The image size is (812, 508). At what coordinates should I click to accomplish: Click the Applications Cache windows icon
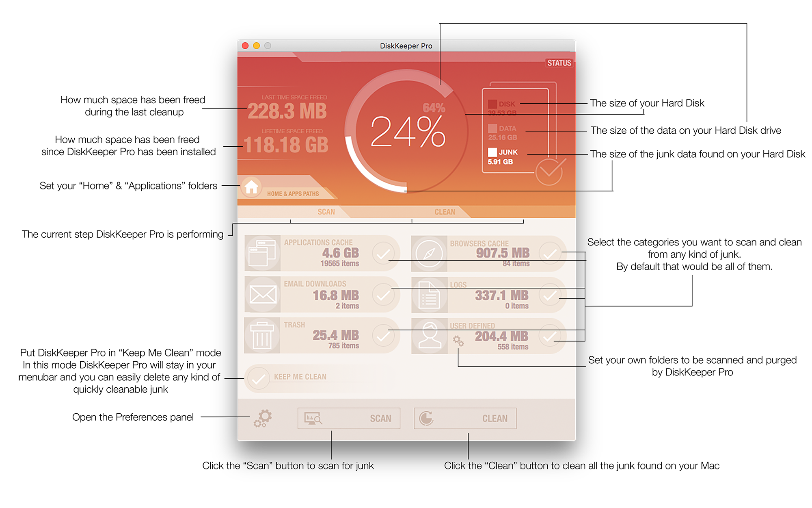[262, 253]
